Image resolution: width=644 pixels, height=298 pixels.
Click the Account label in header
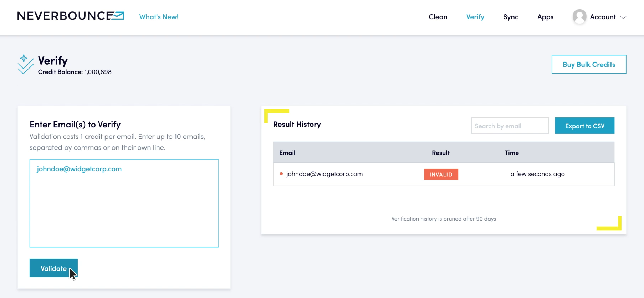[603, 17]
